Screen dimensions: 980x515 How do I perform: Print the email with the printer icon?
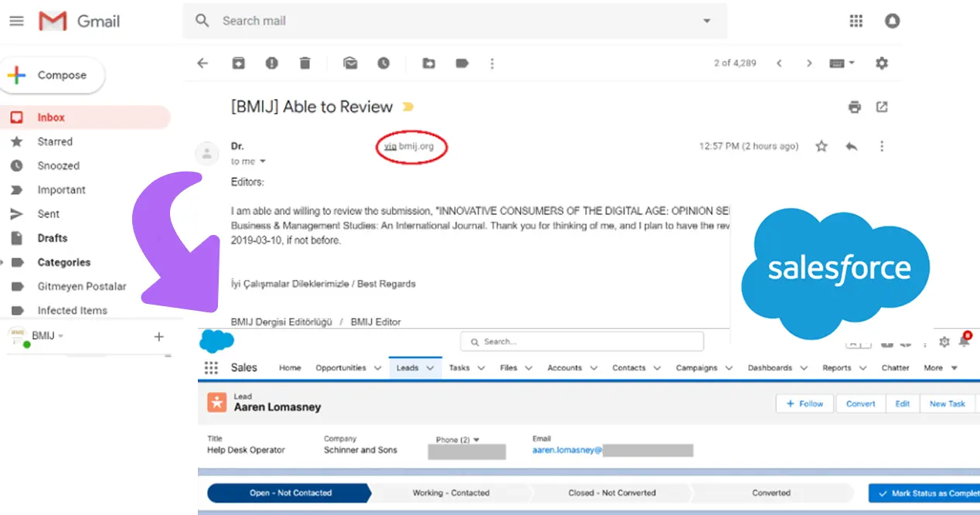coord(854,107)
